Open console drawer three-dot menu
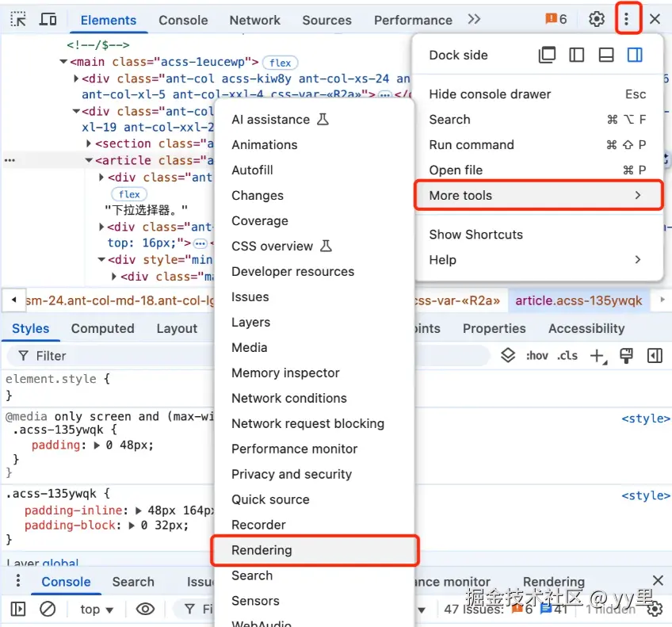The width and height of the screenshot is (672, 627). pyautogui.click(x=17, y=581)
